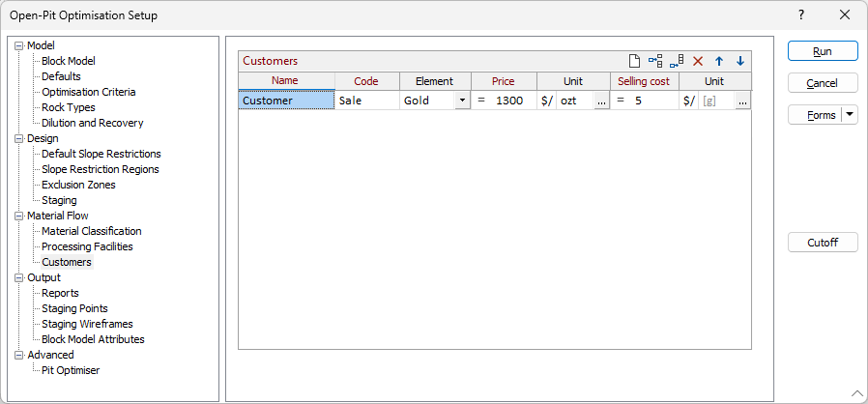Click the Code column header

click(x=366, y=81)
